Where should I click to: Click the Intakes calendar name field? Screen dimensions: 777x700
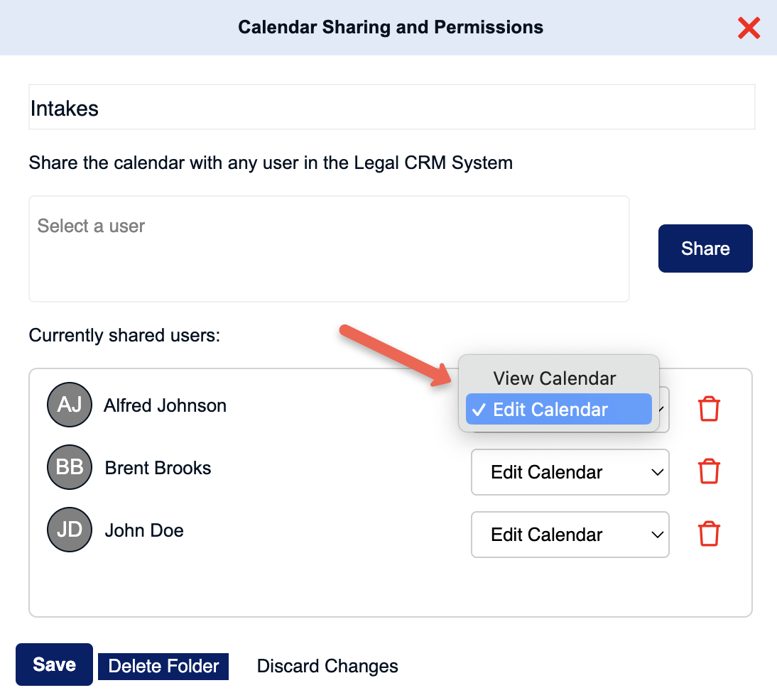click(391, 107)
